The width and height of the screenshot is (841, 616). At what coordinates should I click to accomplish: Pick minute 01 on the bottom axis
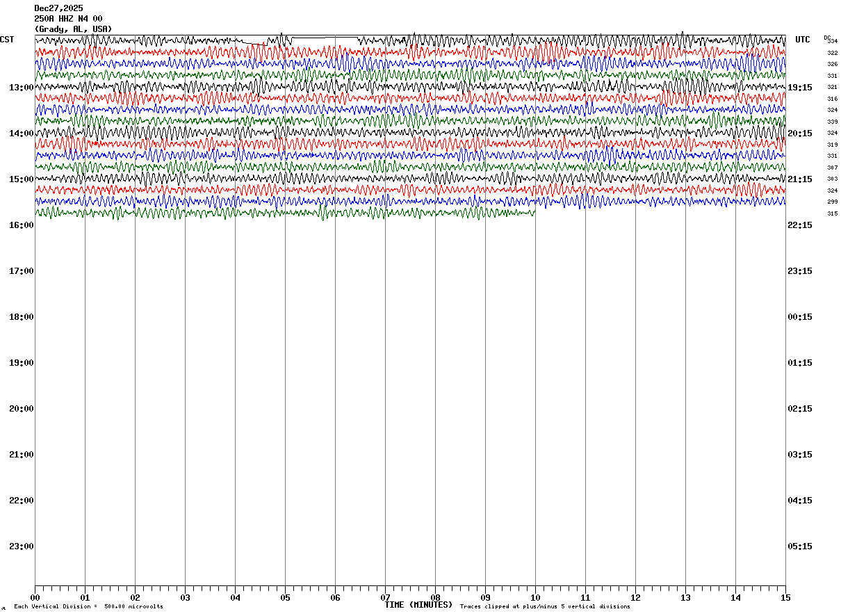click(x=85, y=598)
